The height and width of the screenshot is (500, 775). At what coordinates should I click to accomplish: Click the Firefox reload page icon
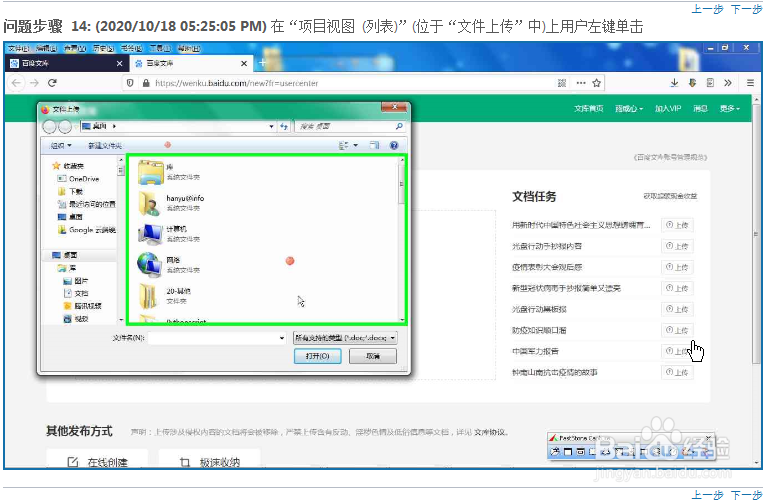click(x=52, y=83)
